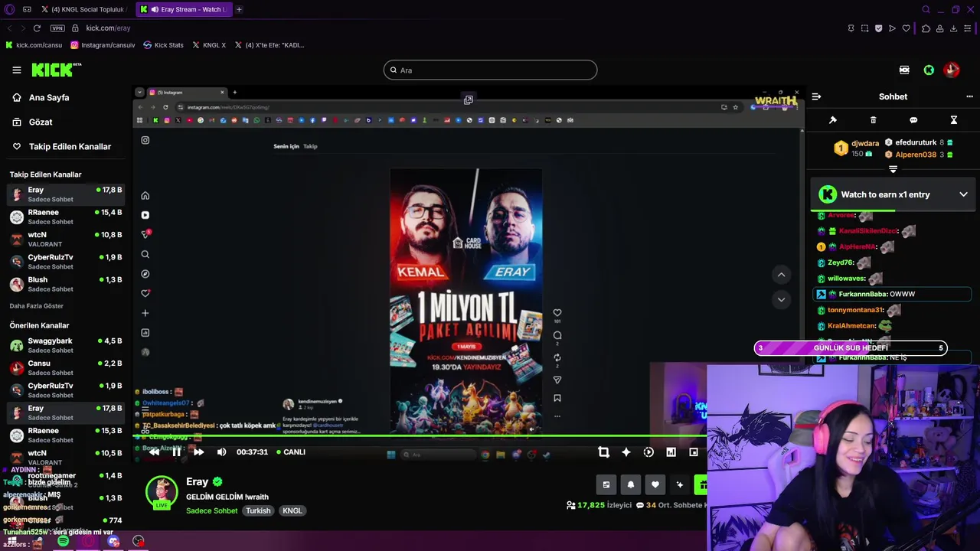Expand the gift leaderboard handle
The height and width of the screenshot is (551, 980).
pos(893,169)
